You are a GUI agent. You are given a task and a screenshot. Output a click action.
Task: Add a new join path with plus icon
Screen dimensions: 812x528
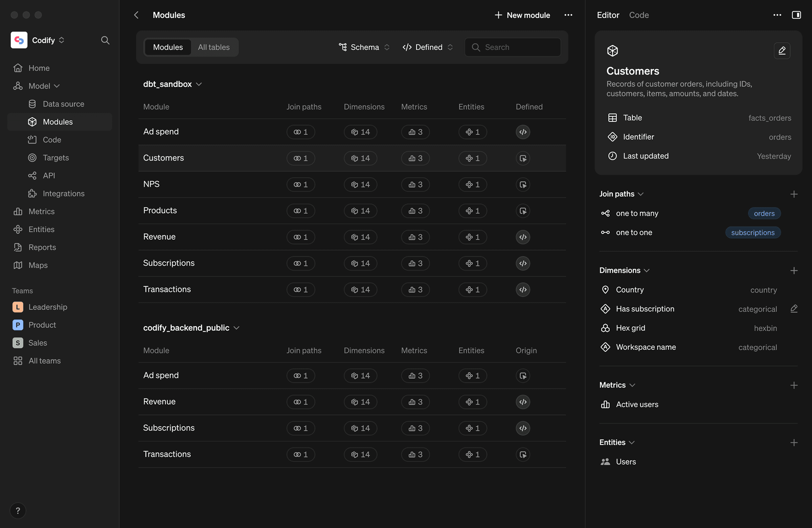[x=794, y=194]
